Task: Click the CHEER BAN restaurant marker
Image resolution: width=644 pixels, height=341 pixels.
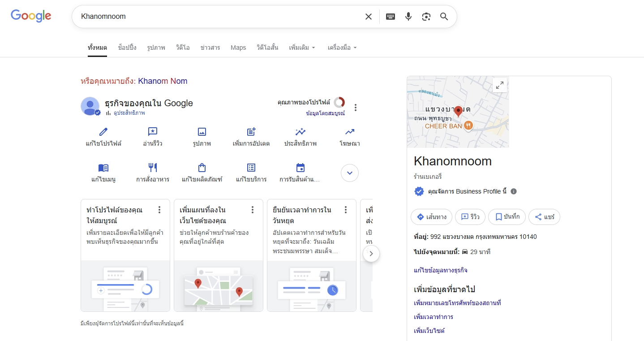Action: click(x=468, y=126)
